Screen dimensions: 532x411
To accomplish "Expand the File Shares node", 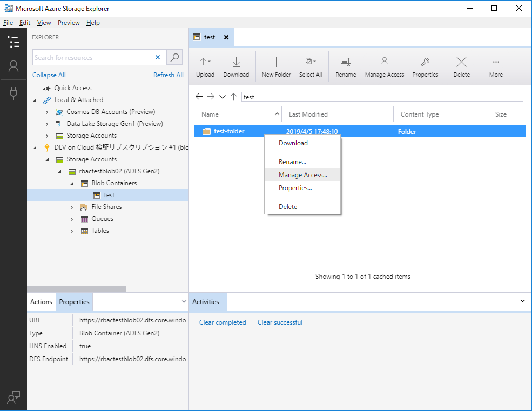I will pyautogui.click(x=72, y=207).
